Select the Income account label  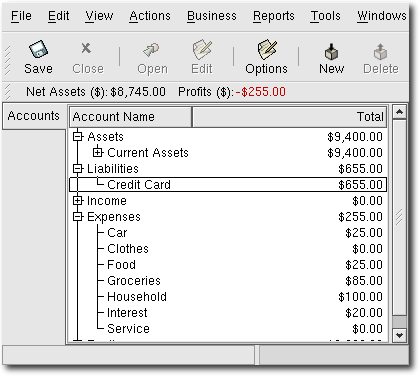tap(107, 201)
